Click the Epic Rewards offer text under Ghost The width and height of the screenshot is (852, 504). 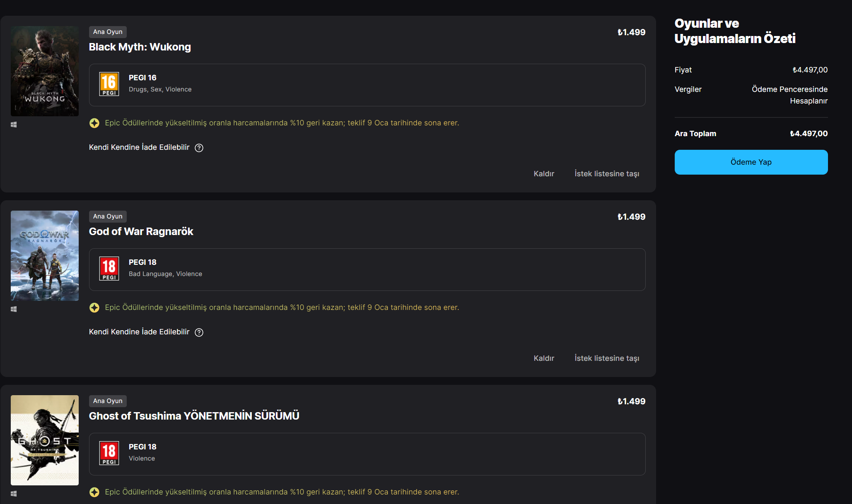(282, 492)
